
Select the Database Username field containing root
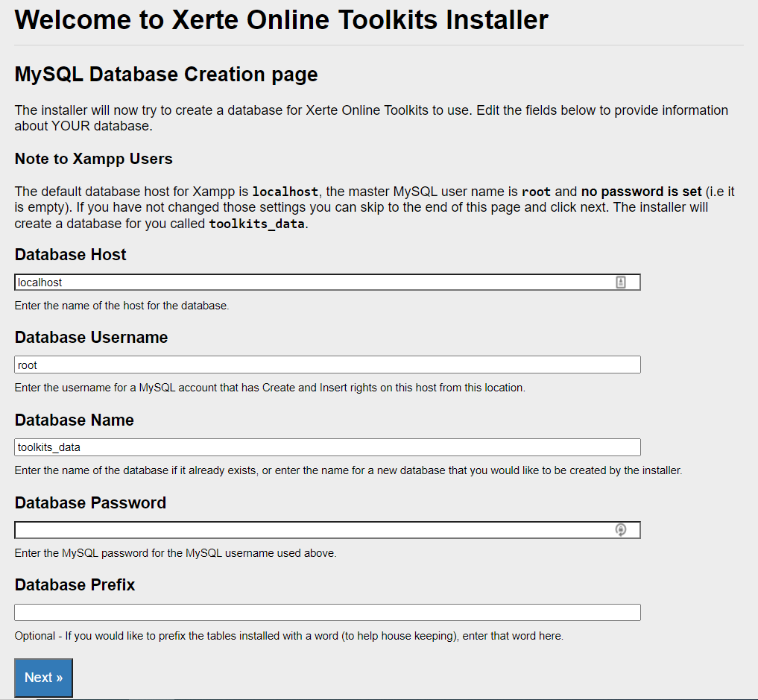(327, 365)
